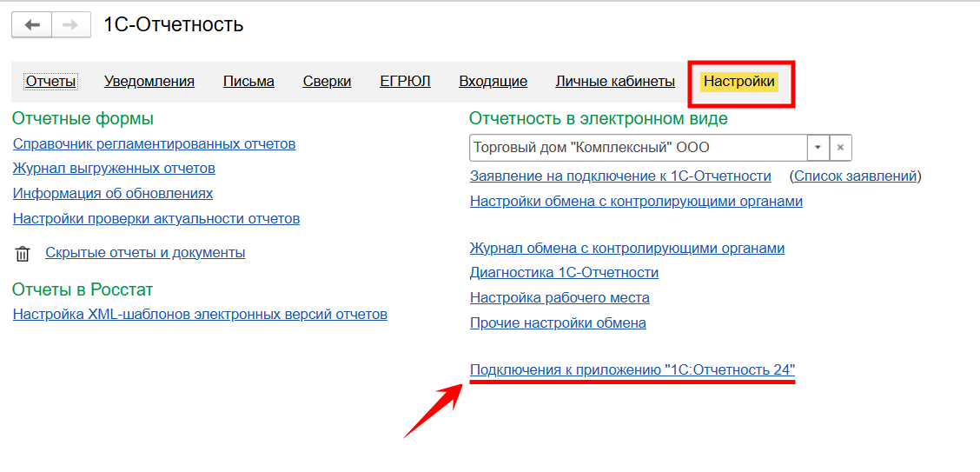
Task: Click Заявление на подключение к 1С-Отчетности
Action: coord(620,176)
